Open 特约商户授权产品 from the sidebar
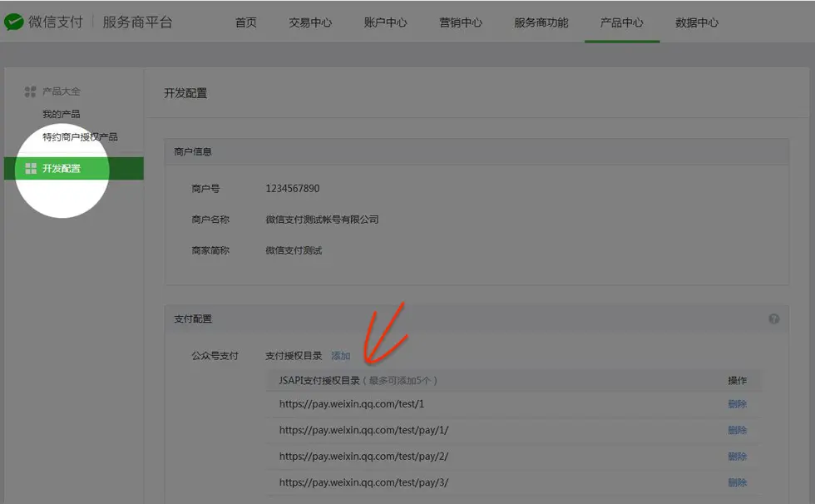The image size is (815, 504). [80, 136]
